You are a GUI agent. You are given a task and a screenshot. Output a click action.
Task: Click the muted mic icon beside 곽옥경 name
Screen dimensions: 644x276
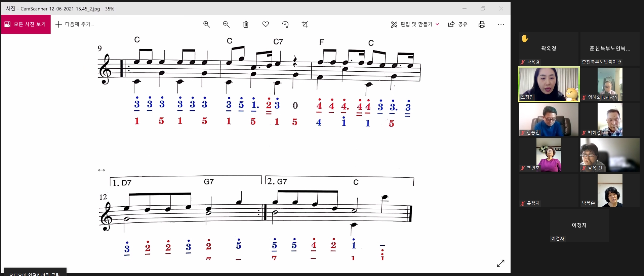click(x=523, y=62)
